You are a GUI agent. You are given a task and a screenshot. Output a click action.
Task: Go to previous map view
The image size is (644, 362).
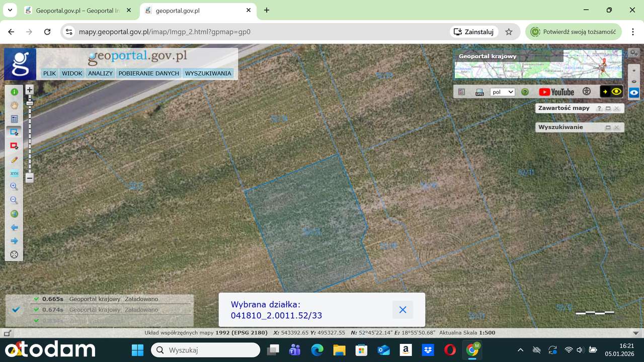(14, 227)
